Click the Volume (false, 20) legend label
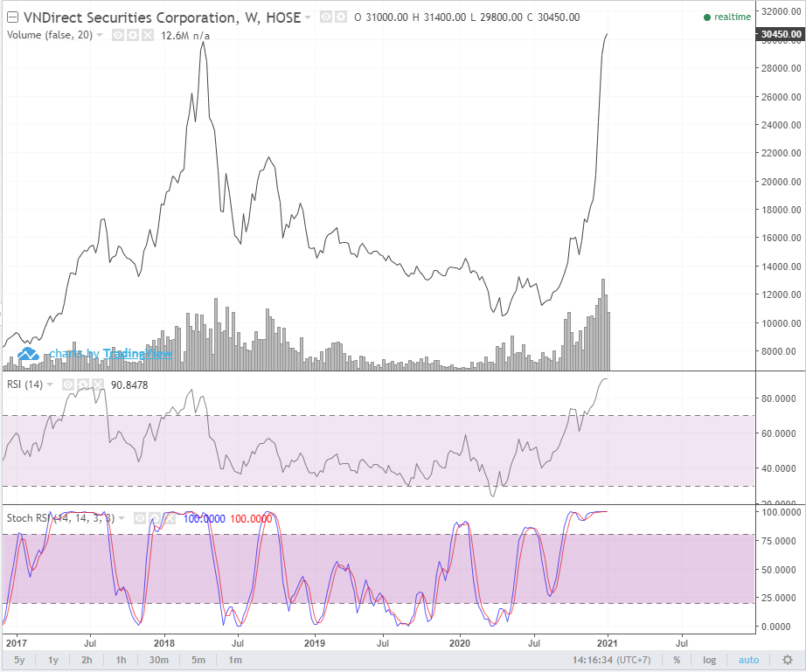 point(50,35)
